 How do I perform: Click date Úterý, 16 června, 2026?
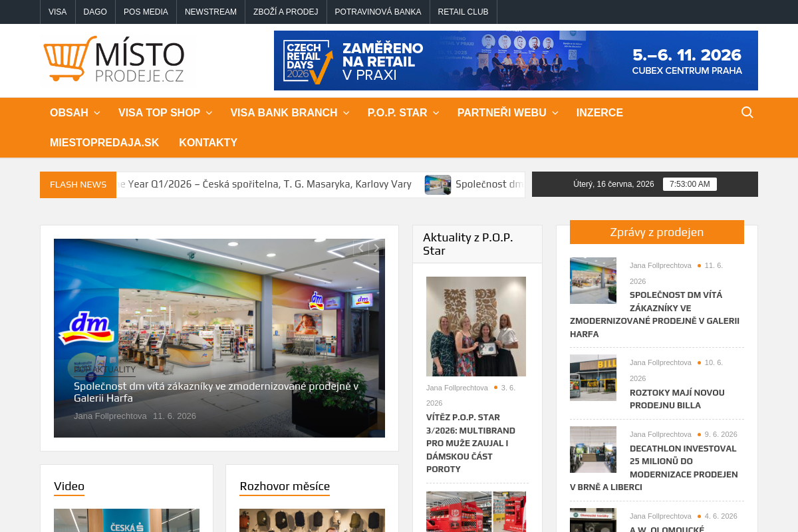point(614,184)
